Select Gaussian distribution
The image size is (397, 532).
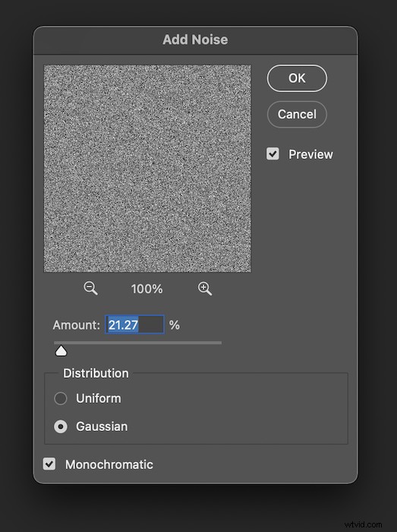point(61,426)
